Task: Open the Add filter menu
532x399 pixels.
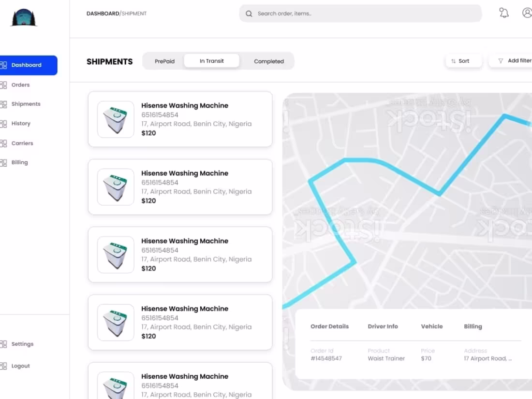Action: tap(517, 60)
